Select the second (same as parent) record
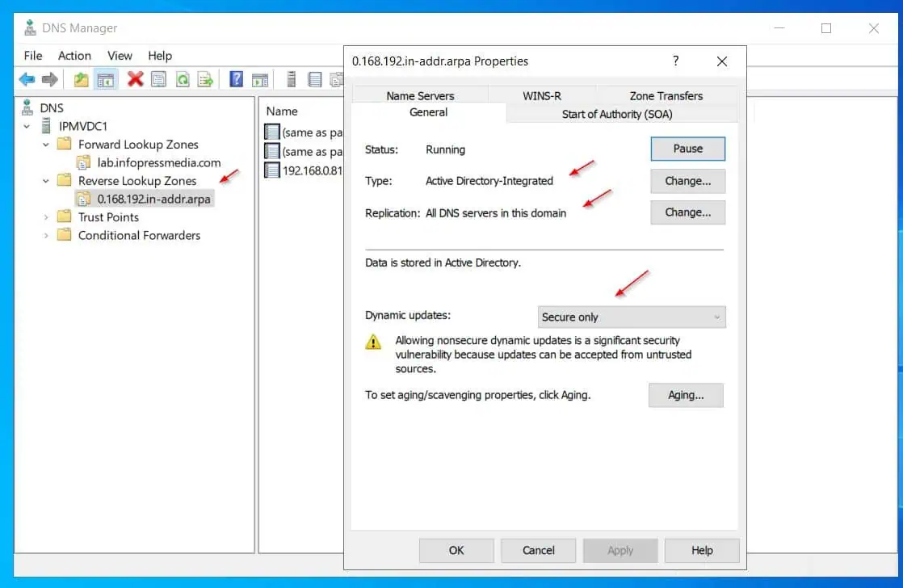The height and width of the screenshot is (588, 903). tap(304, 152)
